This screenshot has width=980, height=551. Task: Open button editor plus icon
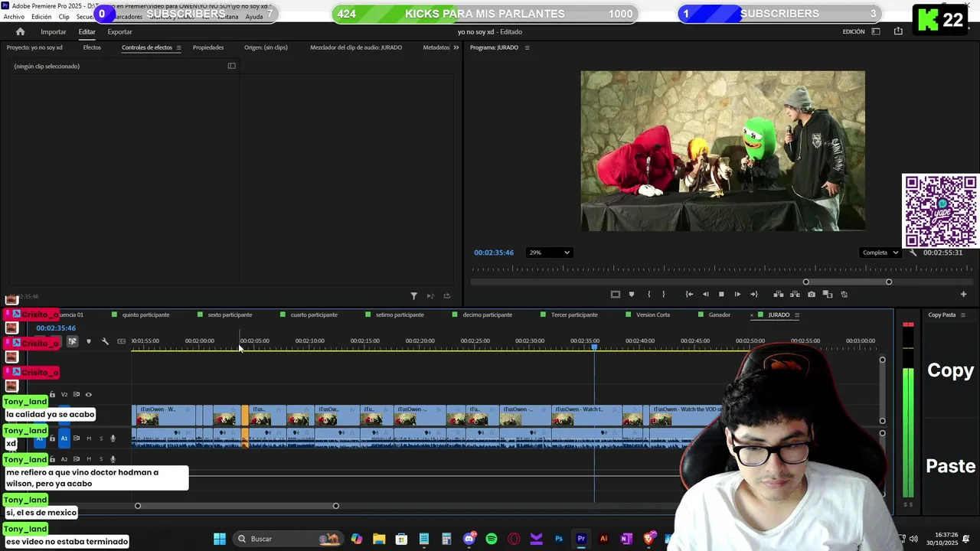pyautogui.click(x=963, y=294)
